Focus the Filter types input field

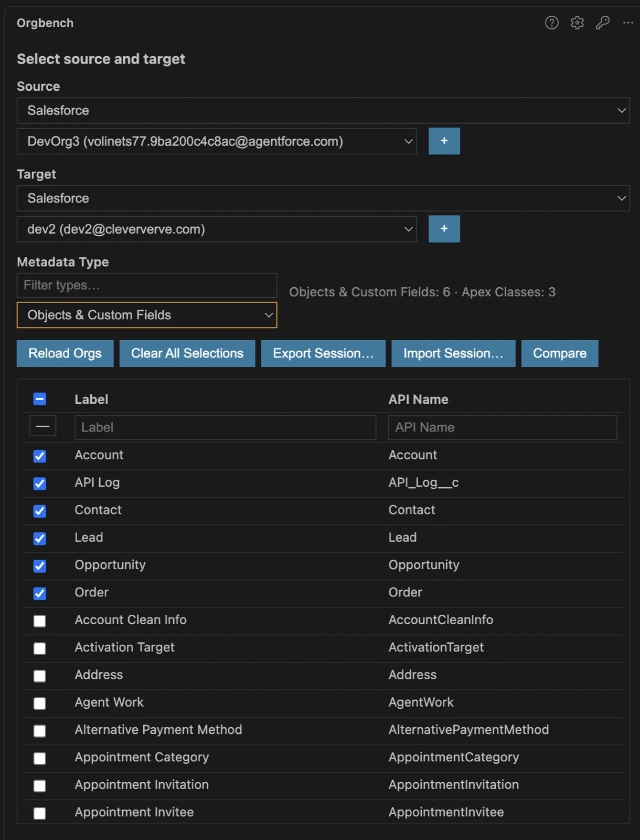tap(147, 285)
